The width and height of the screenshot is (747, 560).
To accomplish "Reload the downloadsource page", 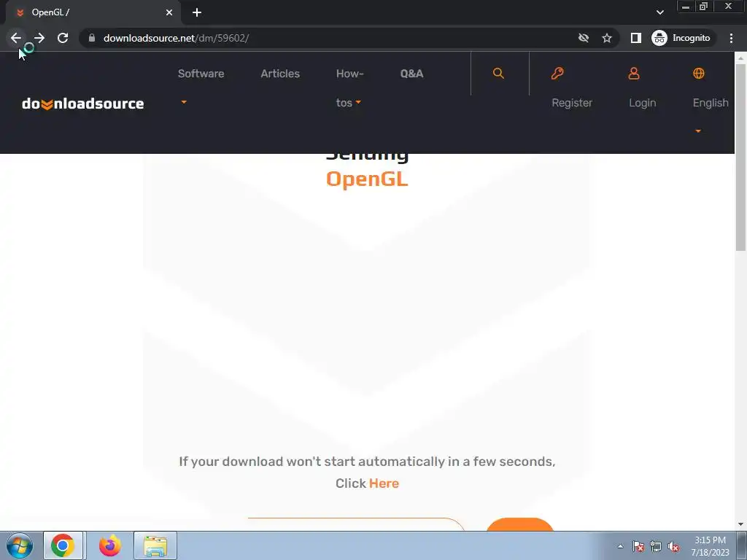I will point(63,38).
